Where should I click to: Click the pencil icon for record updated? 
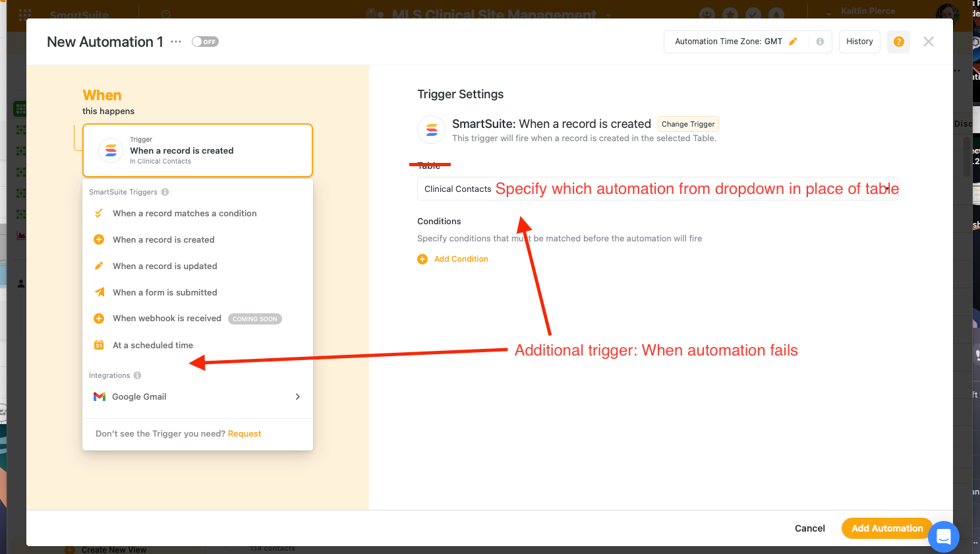[99, 266]
